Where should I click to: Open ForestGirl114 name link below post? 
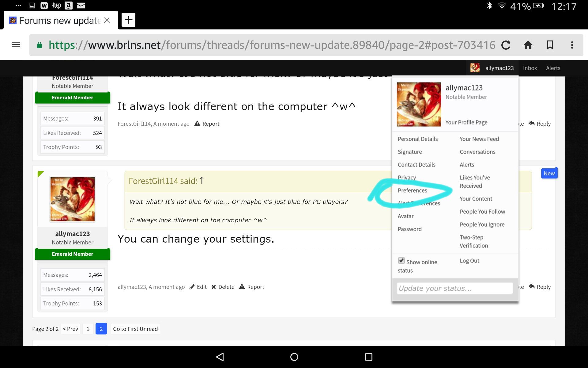pos(134,124)
